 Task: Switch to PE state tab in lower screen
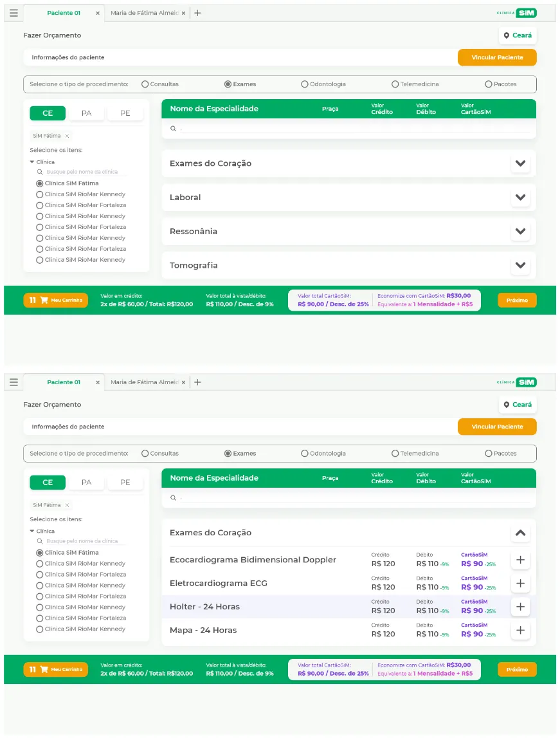pyautogui.click(x=125, y=483)
